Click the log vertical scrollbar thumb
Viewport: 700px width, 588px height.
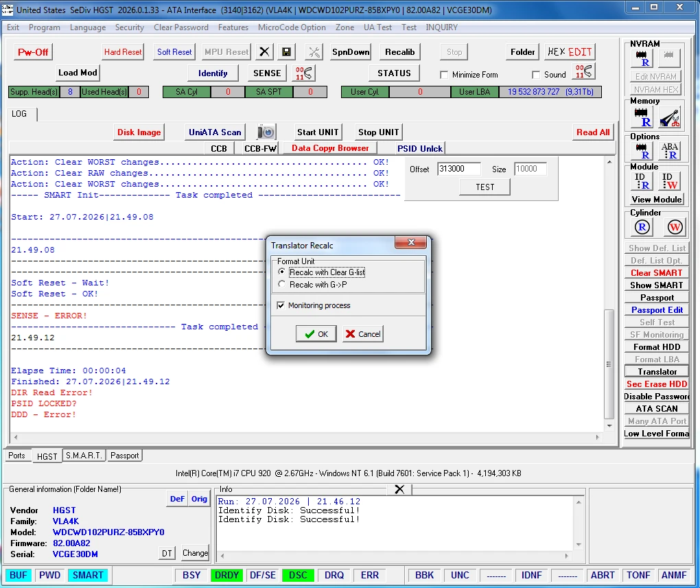(x=609, y=364)
